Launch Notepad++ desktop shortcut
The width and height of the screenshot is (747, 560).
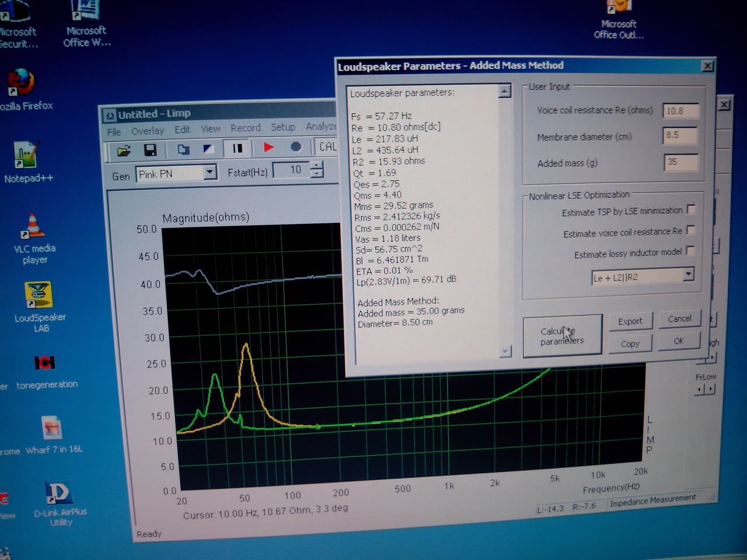[27, 163]
